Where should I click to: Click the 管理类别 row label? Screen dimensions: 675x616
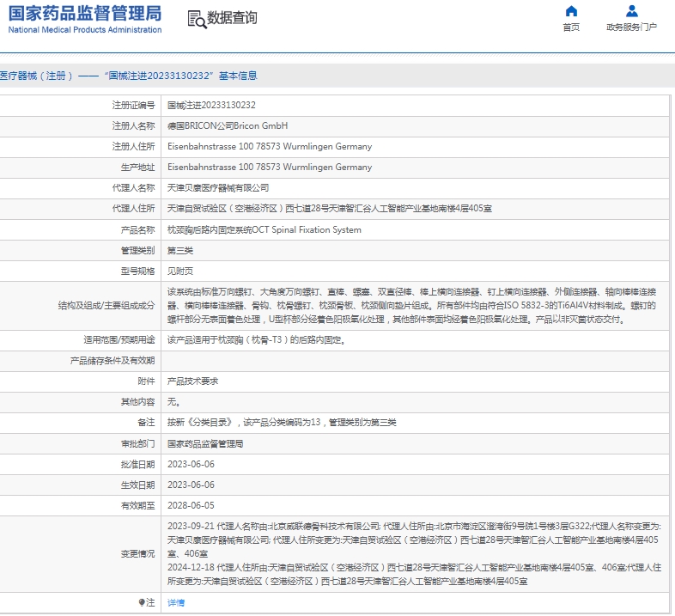point(137,250)
